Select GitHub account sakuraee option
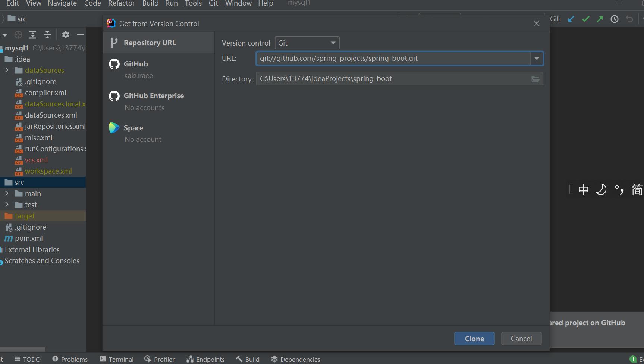Screen dimensions: 644x364 point(158,69)
